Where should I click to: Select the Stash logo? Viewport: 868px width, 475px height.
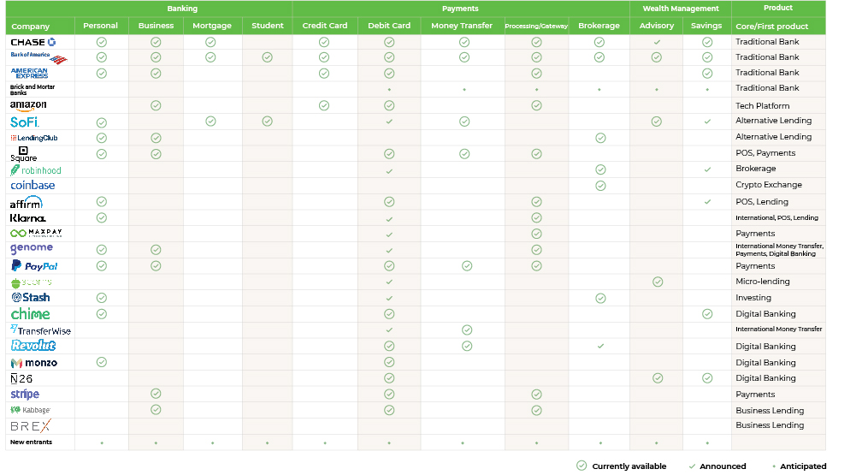click(x=31, y=298)
